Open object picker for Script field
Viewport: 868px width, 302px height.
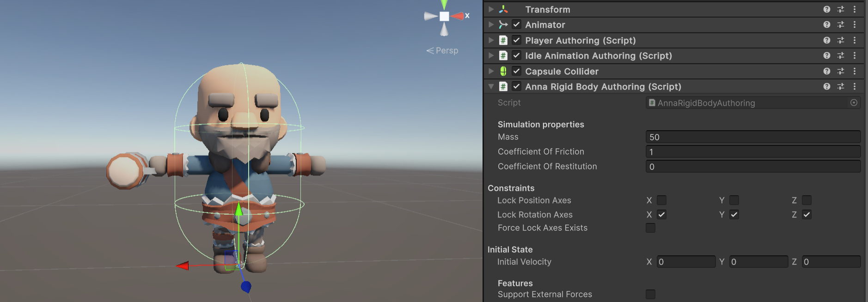(854, 103)
